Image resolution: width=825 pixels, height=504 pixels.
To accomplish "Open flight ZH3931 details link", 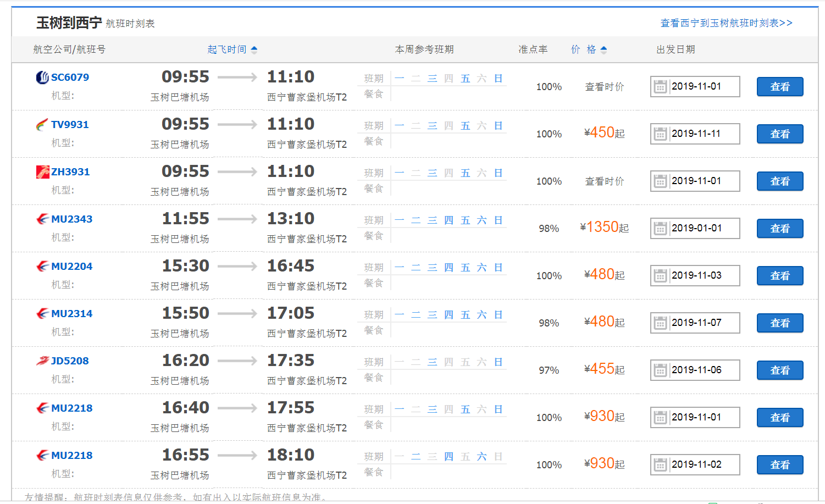I will (70, 172).
